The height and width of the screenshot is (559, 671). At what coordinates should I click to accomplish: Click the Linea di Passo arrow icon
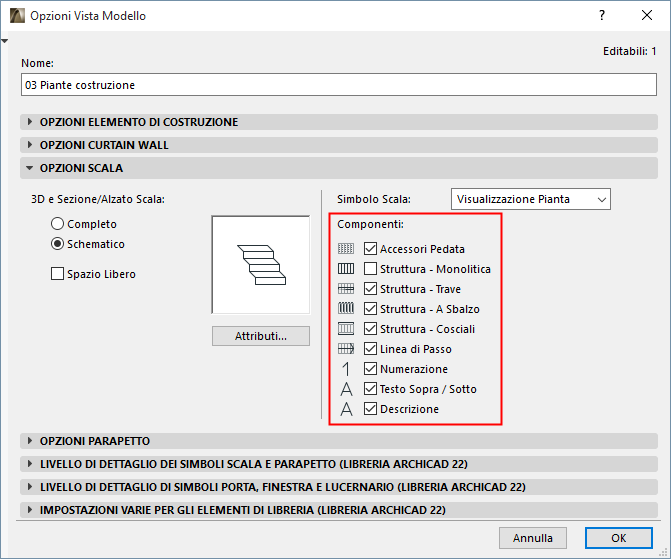[346, 349]
